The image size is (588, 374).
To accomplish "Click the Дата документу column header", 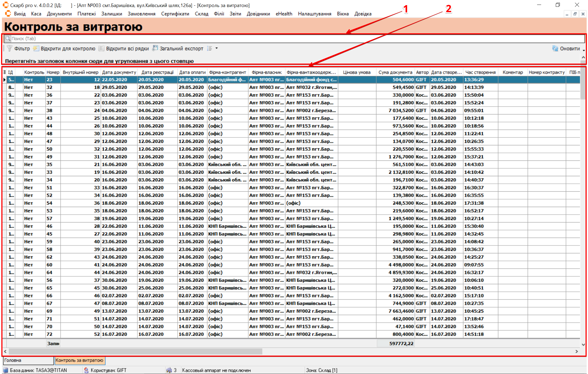I will pos(119,72).
